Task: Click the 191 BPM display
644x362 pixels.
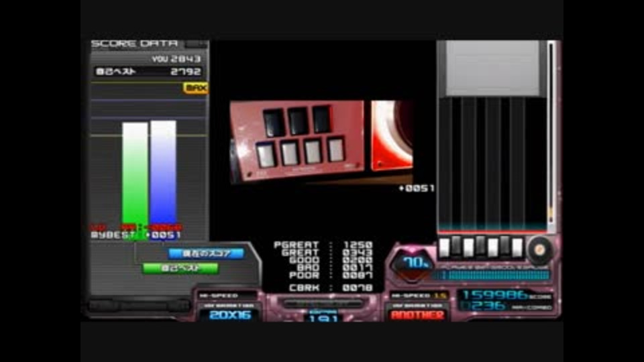Action: coord(323,318)
